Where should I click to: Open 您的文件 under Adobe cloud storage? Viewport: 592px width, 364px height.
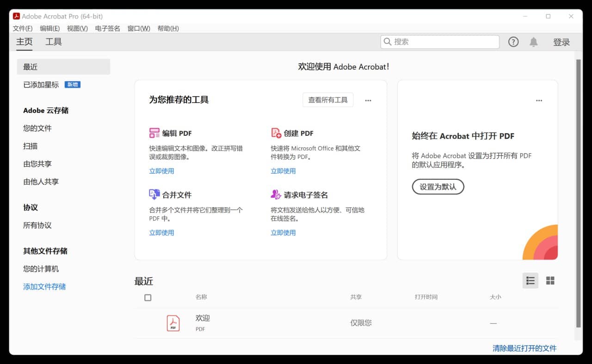pos(37,128)
